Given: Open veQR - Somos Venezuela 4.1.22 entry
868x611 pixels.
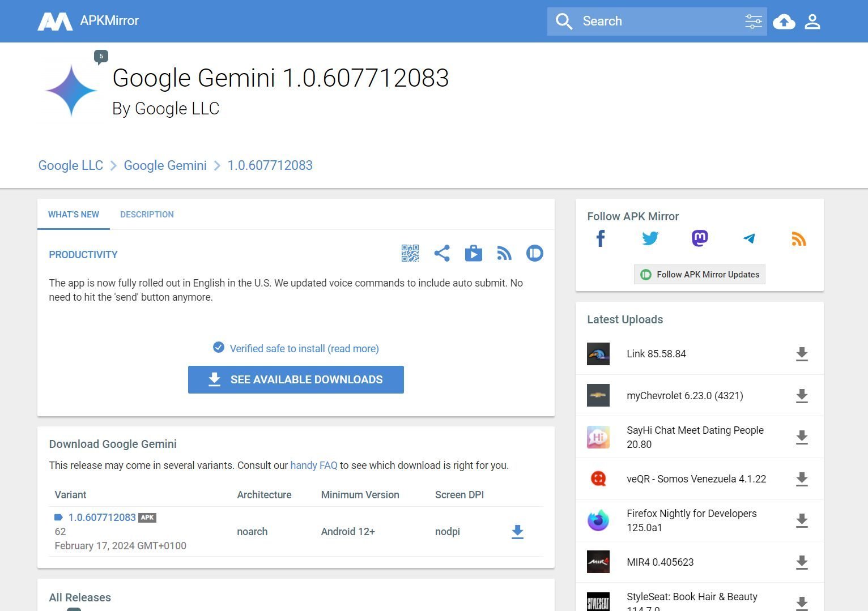Looking at the screenshot, I should coord(696,479).
